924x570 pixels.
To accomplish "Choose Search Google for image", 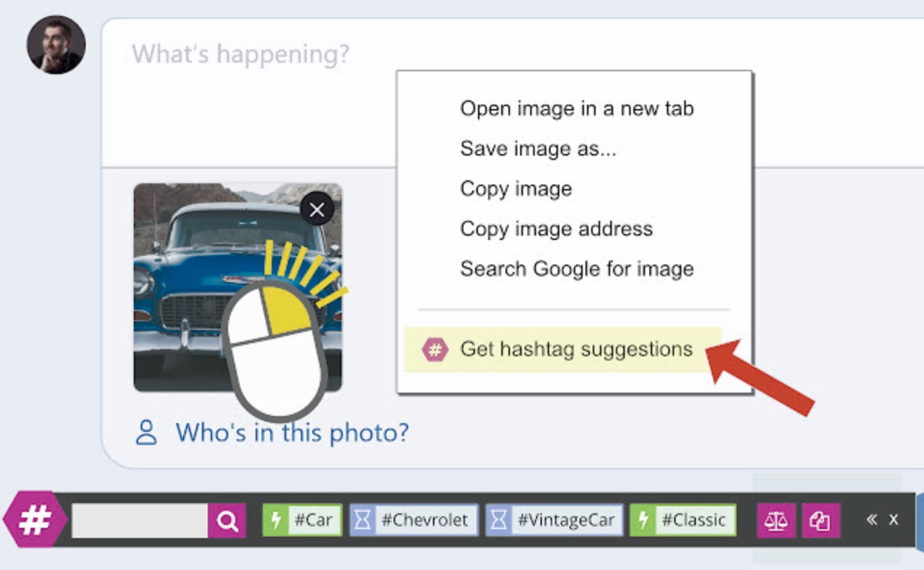I will click(577, 269).
